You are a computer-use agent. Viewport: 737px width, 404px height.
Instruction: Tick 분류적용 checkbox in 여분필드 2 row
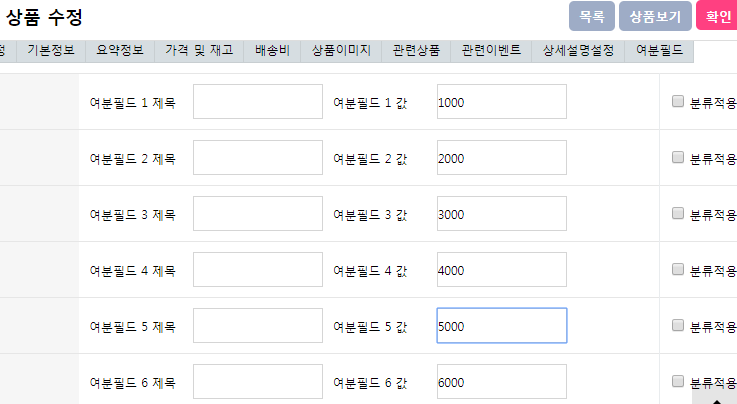[x=678, y=157]
